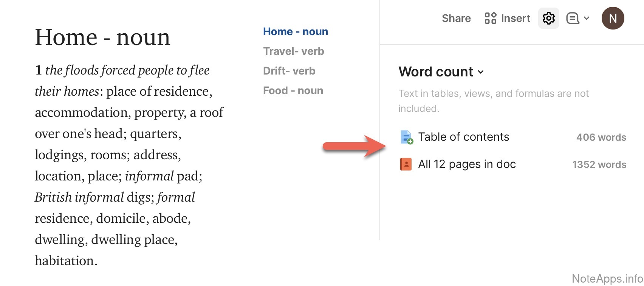Click the Word count panel title
Viewport: 644px width, 286px height.
(x=436, y=72)
